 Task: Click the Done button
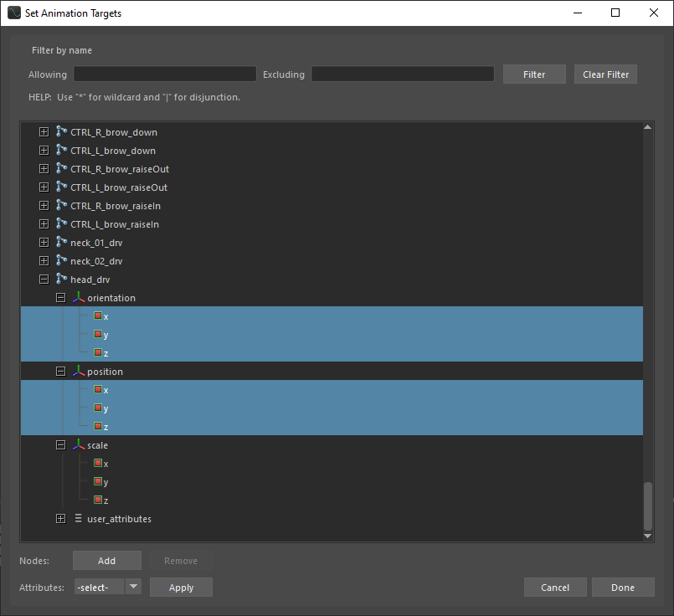click(x=622, y=588)
